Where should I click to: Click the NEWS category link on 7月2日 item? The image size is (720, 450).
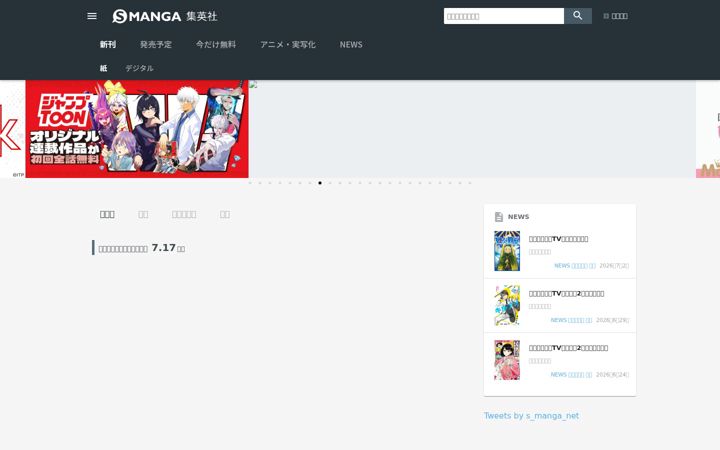(x=575, y=265)
